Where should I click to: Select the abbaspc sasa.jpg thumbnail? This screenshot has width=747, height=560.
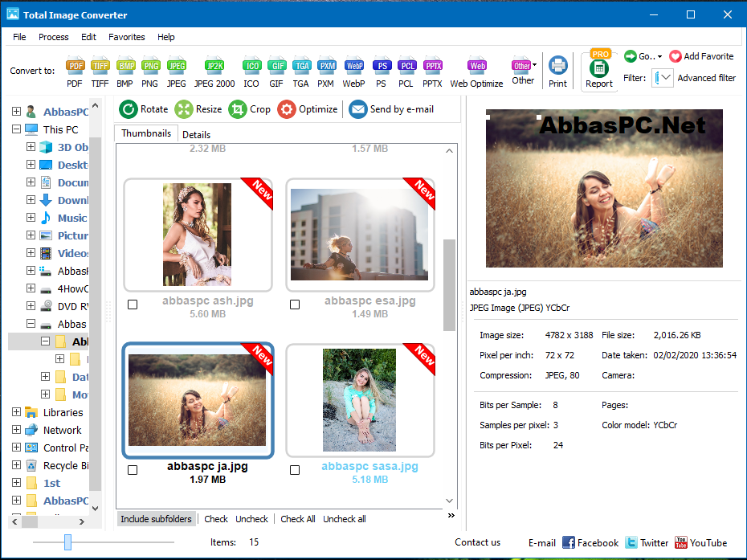(x=360, y=400)
